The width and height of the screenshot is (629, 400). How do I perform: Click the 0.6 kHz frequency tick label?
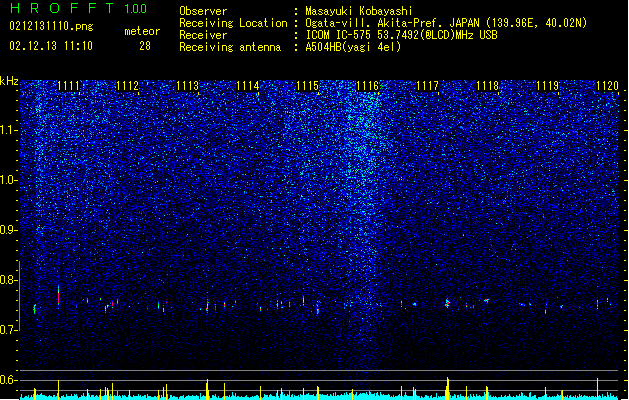click(x=9, y=380)
